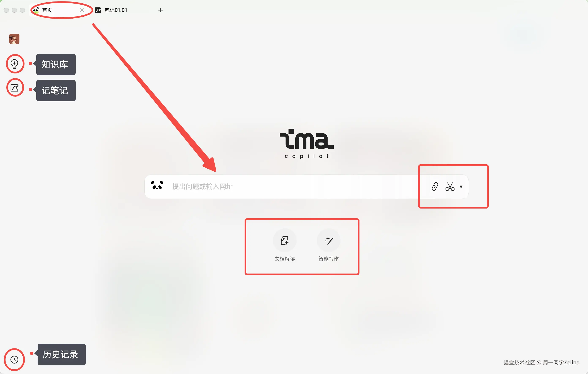Click the 文档解读 text label
The height and width of the screenshot is (374, 588).
click(x=284, y=259)
